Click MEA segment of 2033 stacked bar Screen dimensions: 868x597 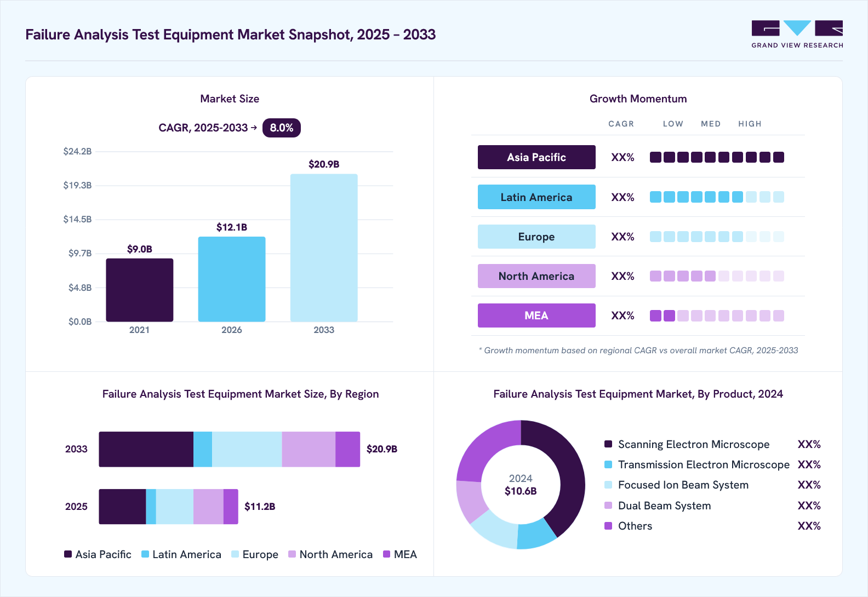point(348,449)
